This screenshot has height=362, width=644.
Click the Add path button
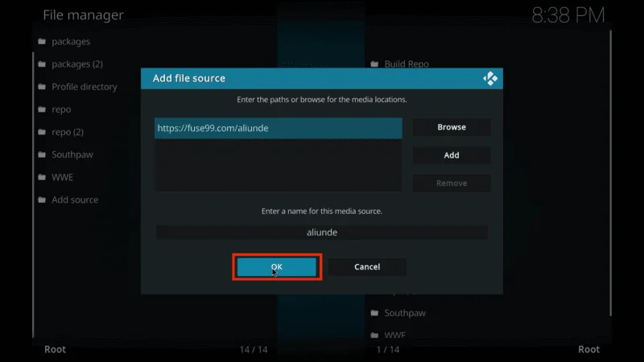click(452, 155)
